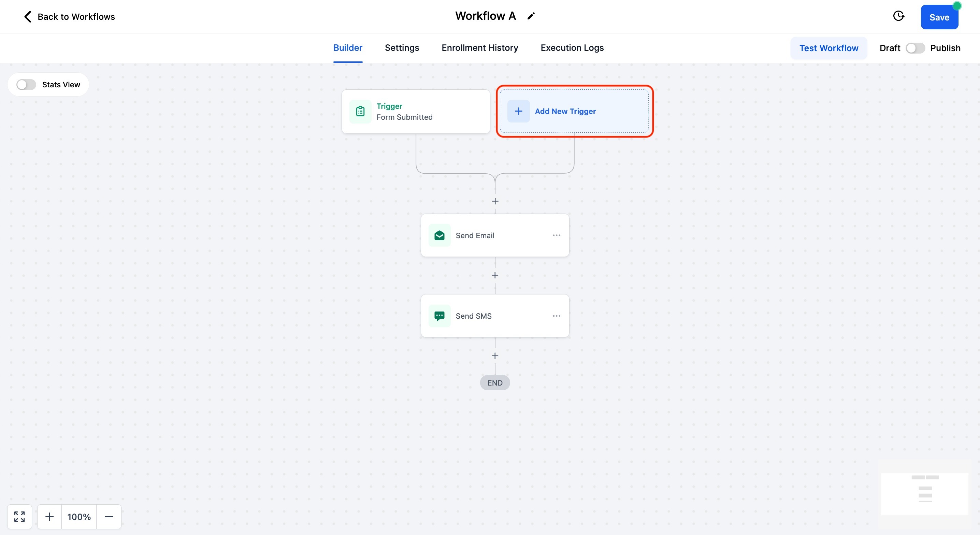This screenshot has height=535, width=980.
Task: Click fit-to-screen expand arrows icon
Action: coord(19,516)
